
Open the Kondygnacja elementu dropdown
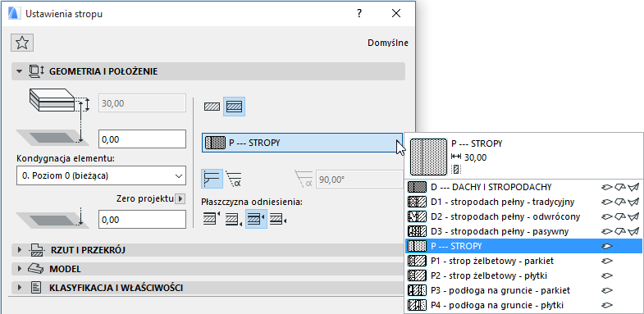pos(101,175)
